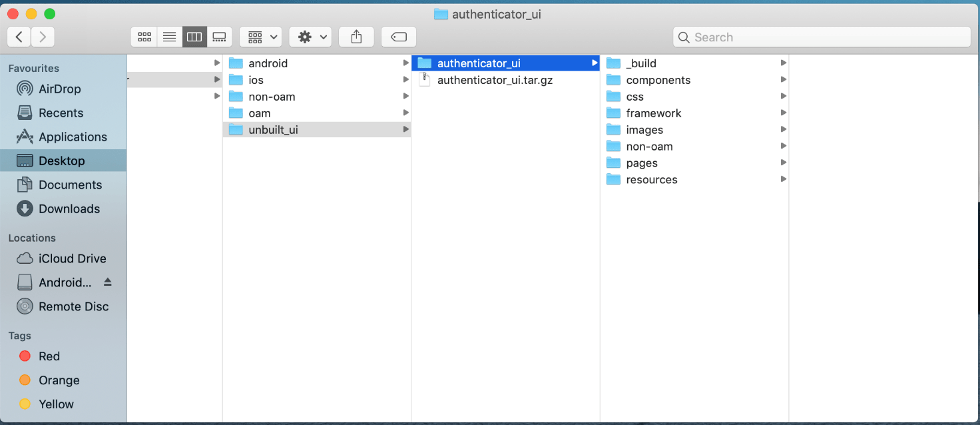The width and height of the screenshot is (980, 425).
Task: Open Downloads in the sidebar
Action: pos(63,209)
